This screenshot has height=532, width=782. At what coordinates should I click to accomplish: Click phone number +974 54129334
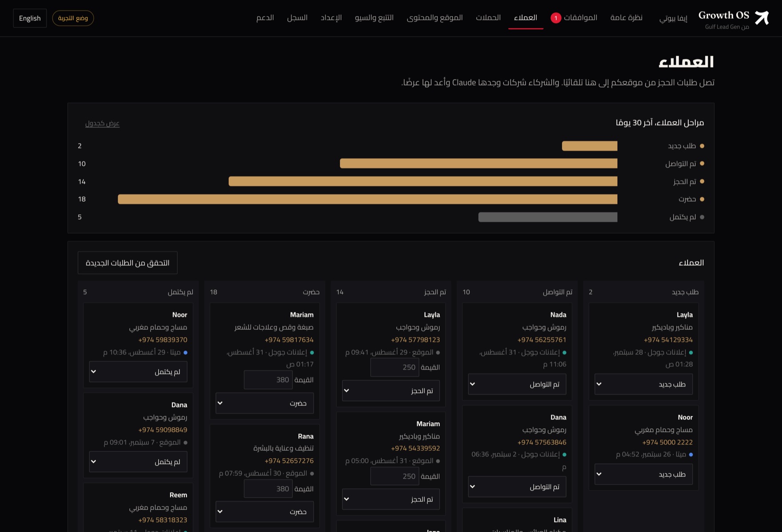(668, 340)
